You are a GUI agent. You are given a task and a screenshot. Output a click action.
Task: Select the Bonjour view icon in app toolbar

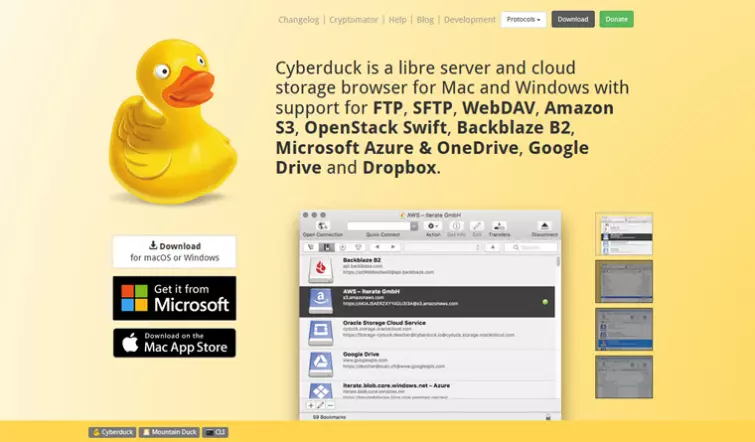pos(358,247)
